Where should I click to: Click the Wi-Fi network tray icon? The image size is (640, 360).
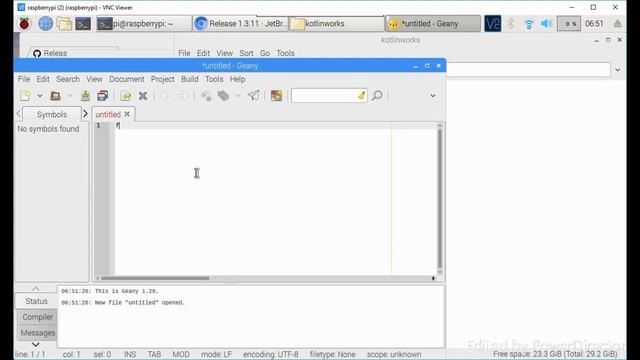coord(529,24)
